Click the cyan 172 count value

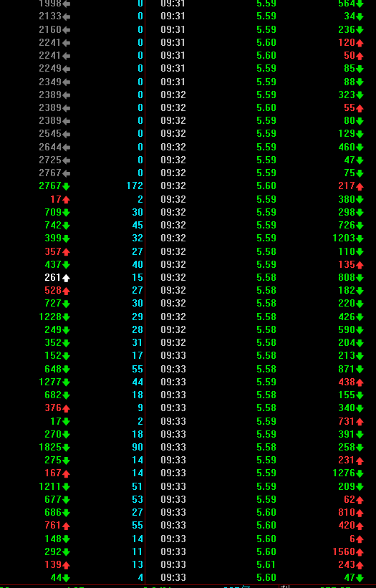point(135,185)
